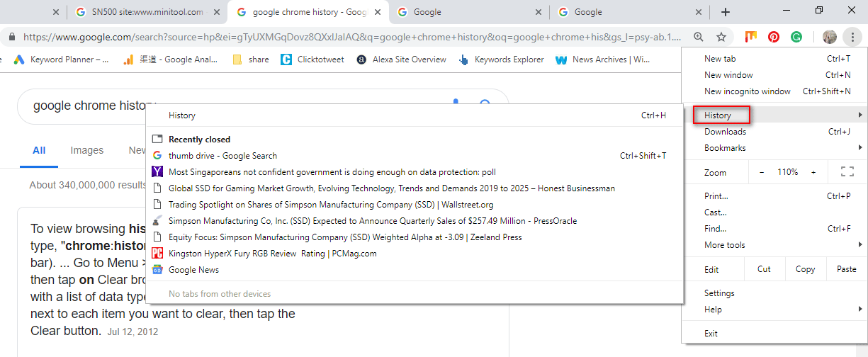Click the orange extension icon beside Pinterest
868x357 pixels.
pos(751,37)
